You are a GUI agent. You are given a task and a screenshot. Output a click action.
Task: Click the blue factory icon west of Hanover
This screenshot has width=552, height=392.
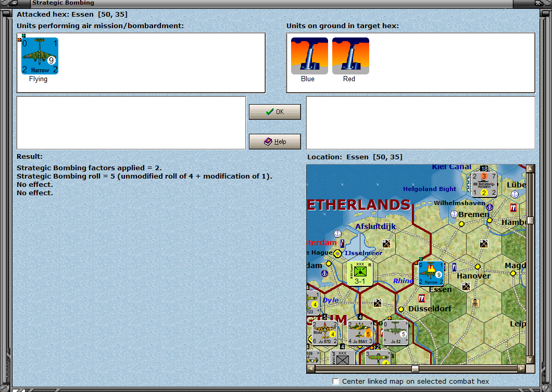pos(454,267)
